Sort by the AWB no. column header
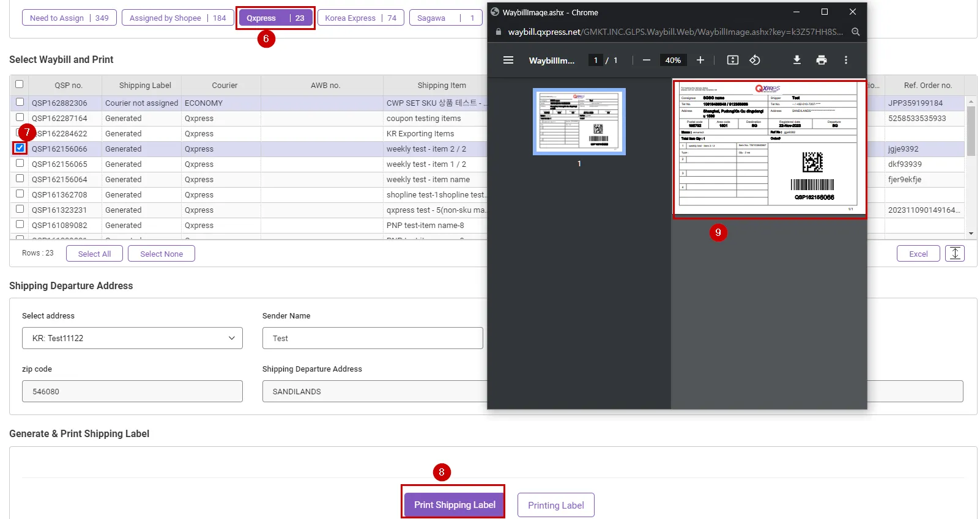The height and width of the screenshot is (519, 980). pyautogui.click(x=322, y=86)
